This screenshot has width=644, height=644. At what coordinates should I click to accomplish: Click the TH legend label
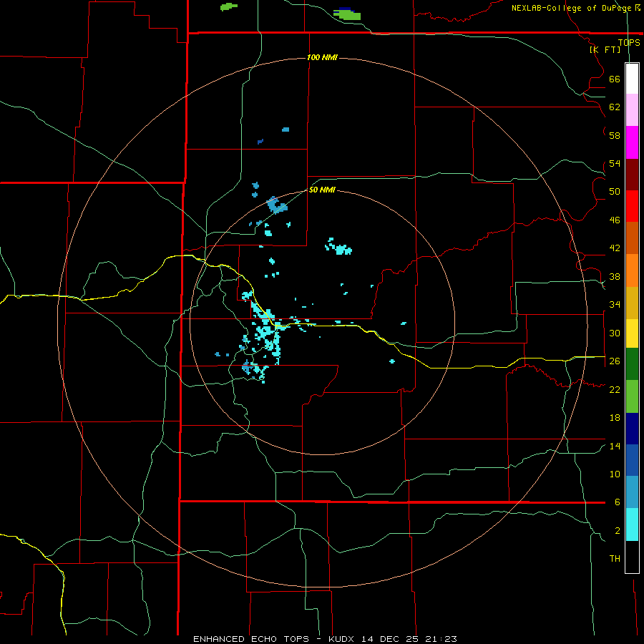(x=615, y=558)
